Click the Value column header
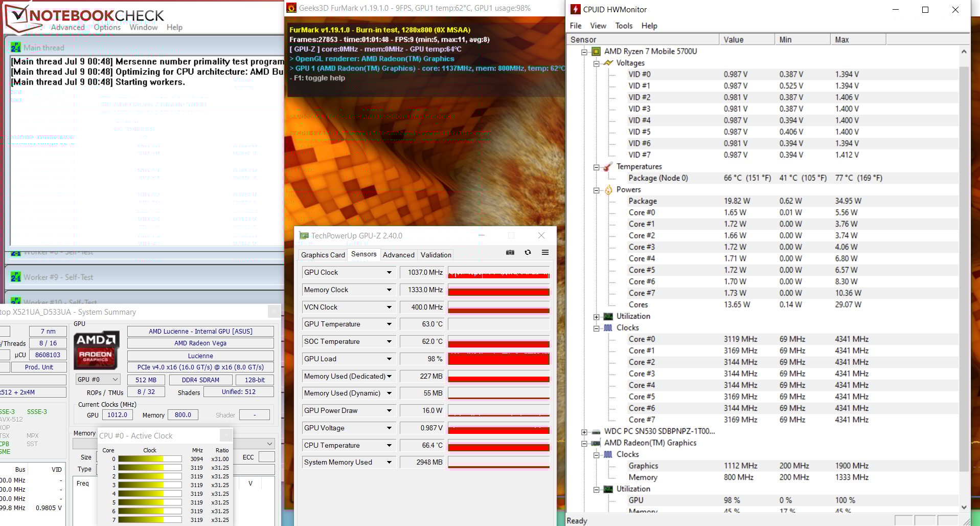The width and height of the screenshot is (980, 526). pos(747,39)
